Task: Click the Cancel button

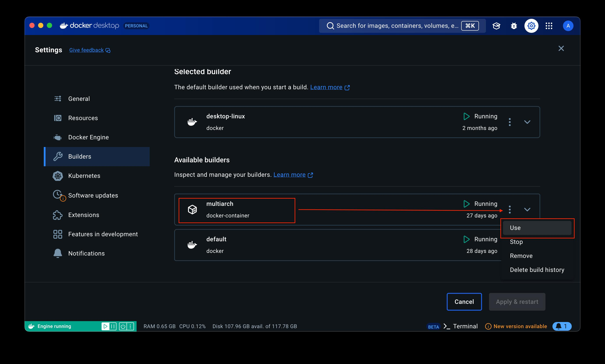Action: coord(464,302)
